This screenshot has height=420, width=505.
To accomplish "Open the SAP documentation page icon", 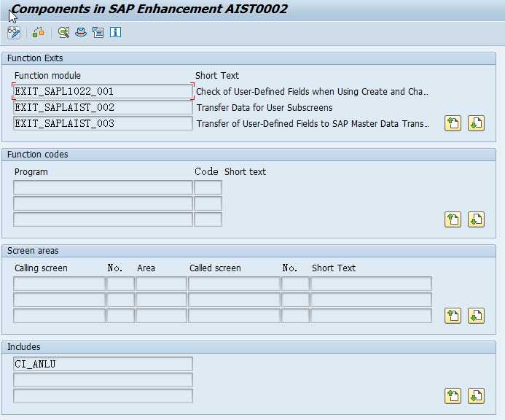I will 98,33.
